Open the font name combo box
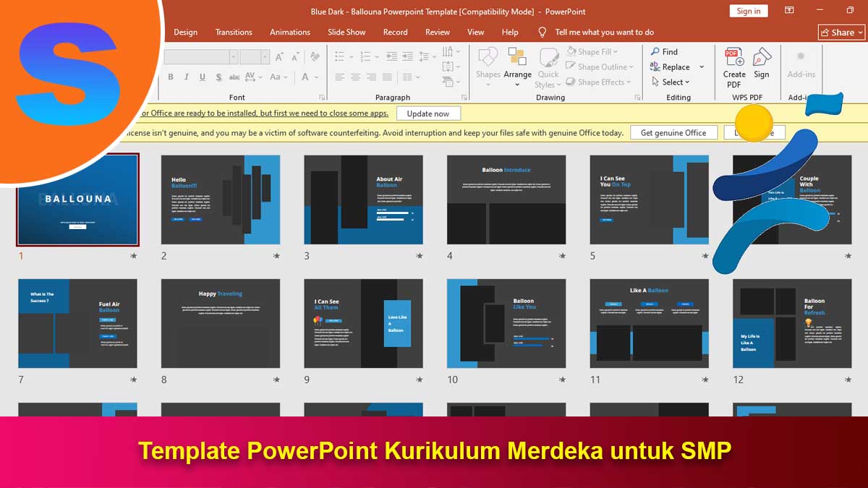This screenshot has height=488, width=868. point(200,56)
